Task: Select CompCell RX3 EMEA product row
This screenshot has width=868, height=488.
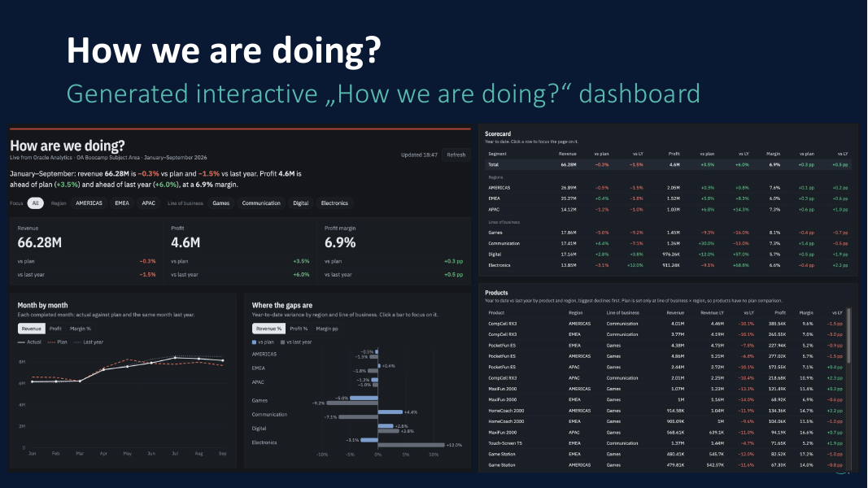Action: pyautogui.click(x=665, y=335)
